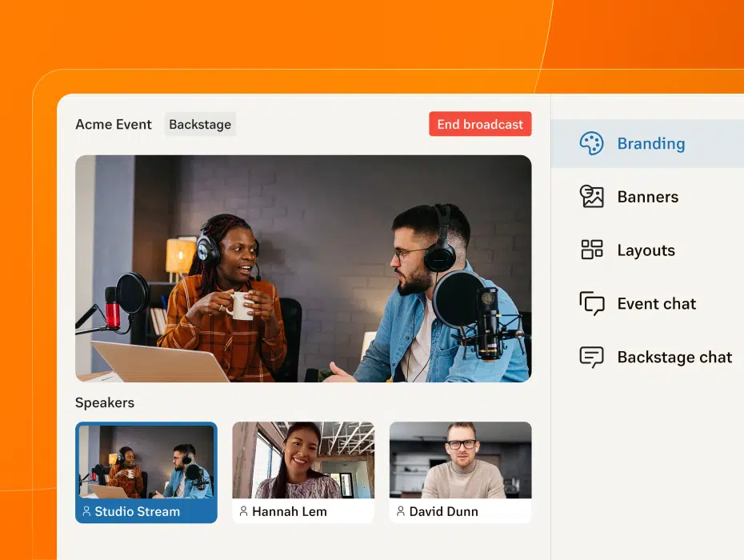744x560 pixels.
Task: Click the Layouts grid icon
Action: [591, 250]
